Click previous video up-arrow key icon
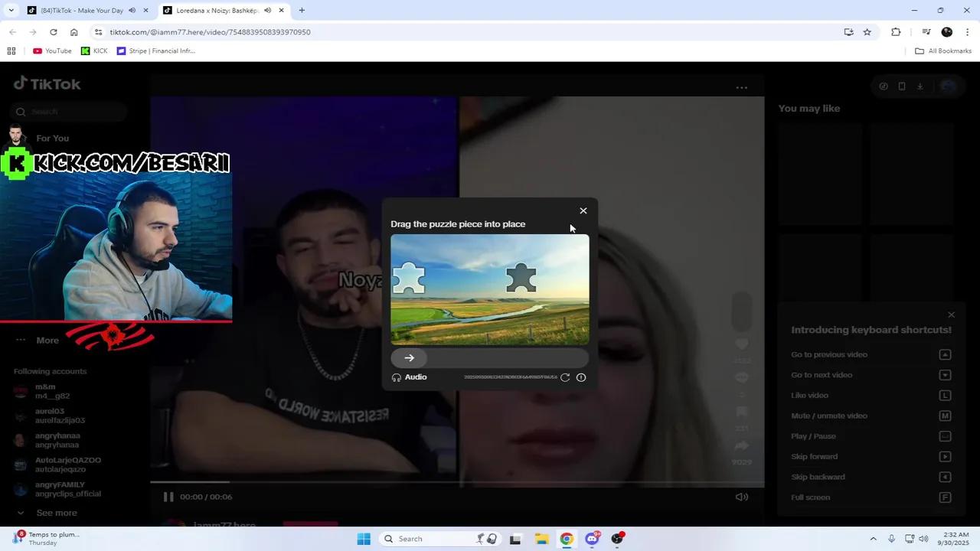The image size is (980, 551). (x=945, y=354)
